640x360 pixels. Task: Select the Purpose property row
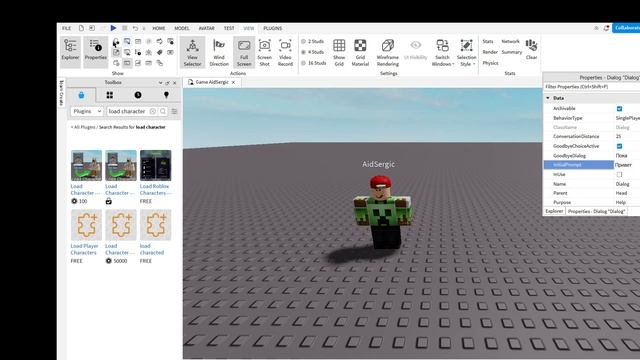[592, 202]
